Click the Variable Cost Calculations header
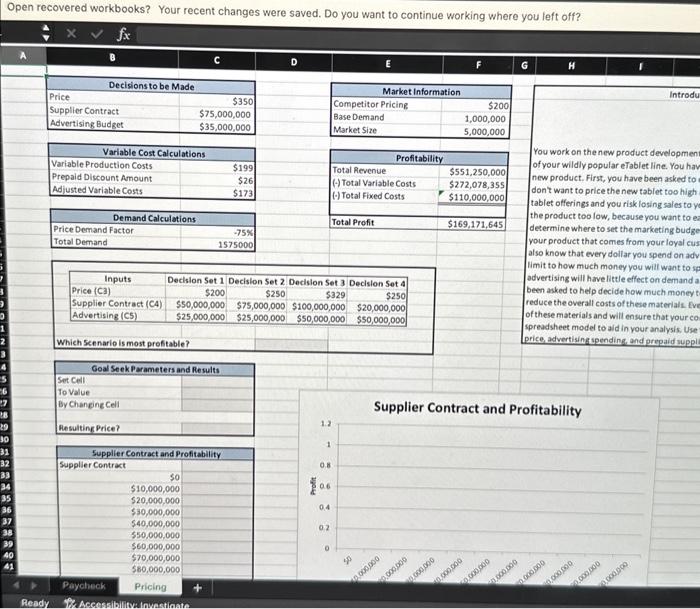 tap(154, 153)
